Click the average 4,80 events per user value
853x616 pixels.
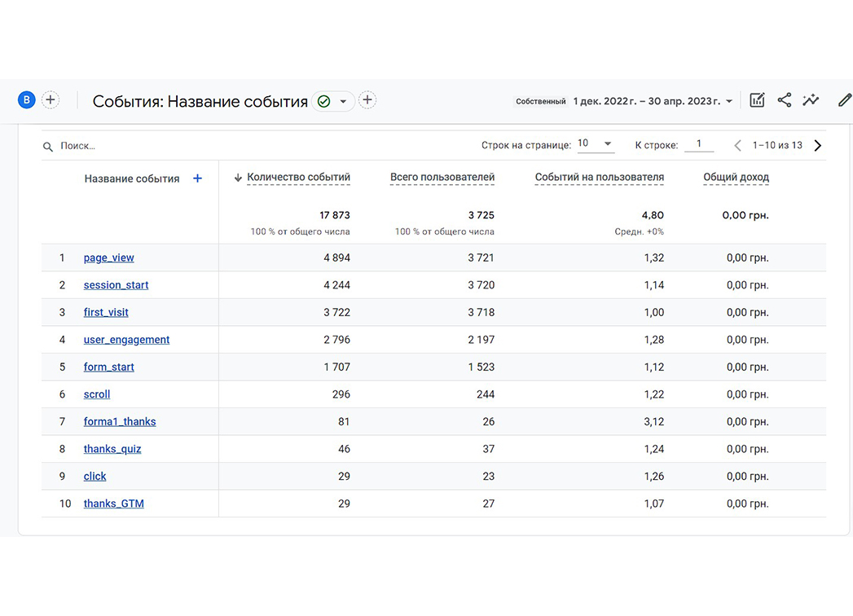pos(653,215)
